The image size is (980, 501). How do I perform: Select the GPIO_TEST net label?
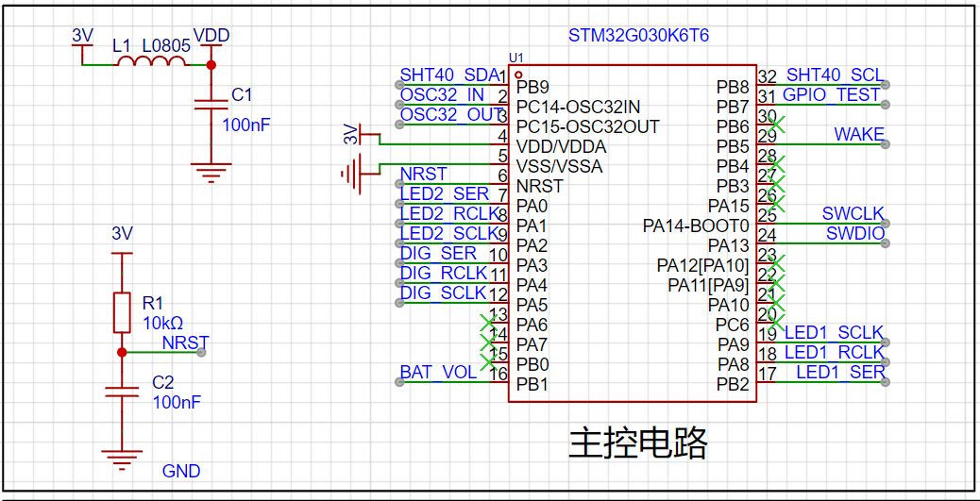point(832,95)
